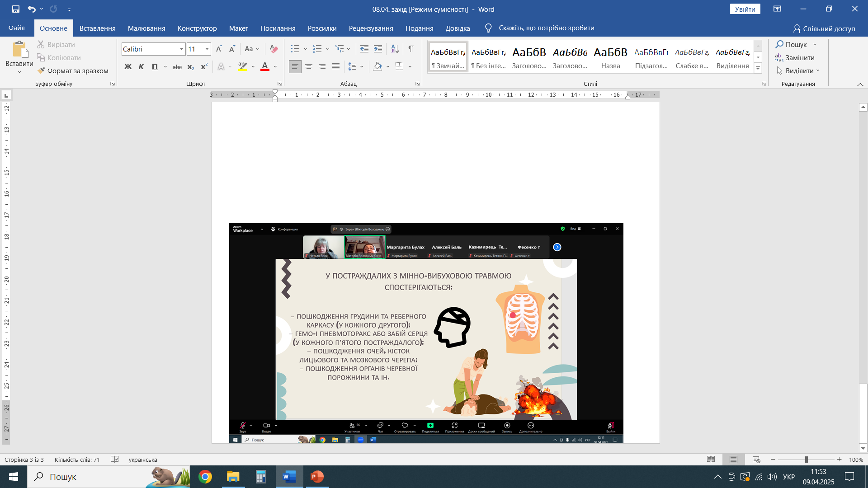Toggle Subscript formatting
The width and height of the screenshot is (868, 488).
coord(190,66)
